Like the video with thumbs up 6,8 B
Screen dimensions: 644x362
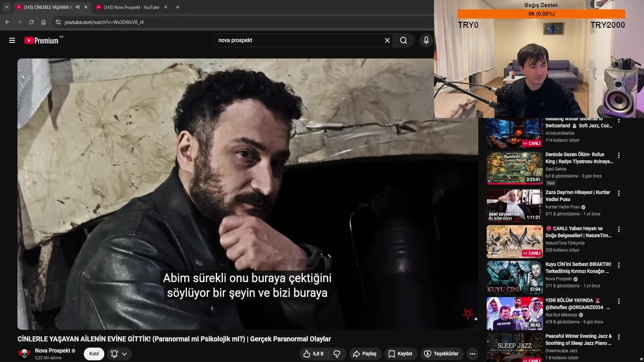(x=313, y=354)
